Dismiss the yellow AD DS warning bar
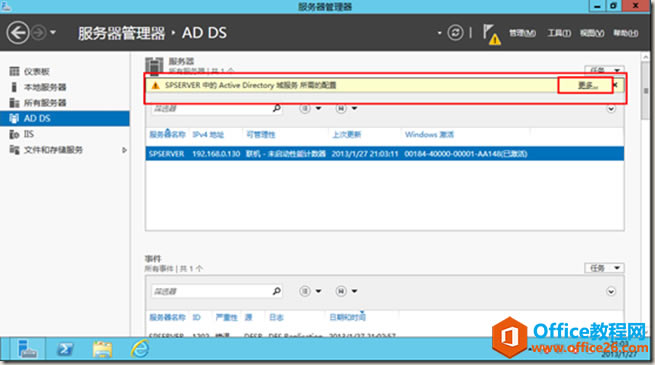655x365 pixels. coord(615,85)
